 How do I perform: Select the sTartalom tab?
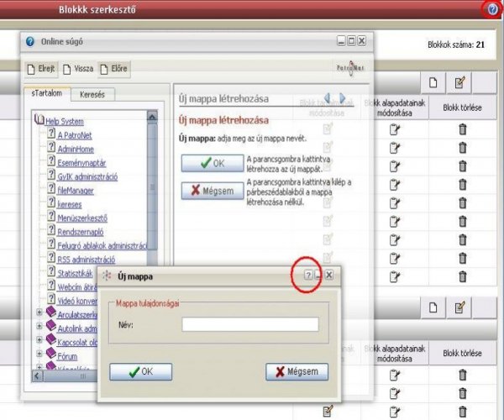coord(46,95)
